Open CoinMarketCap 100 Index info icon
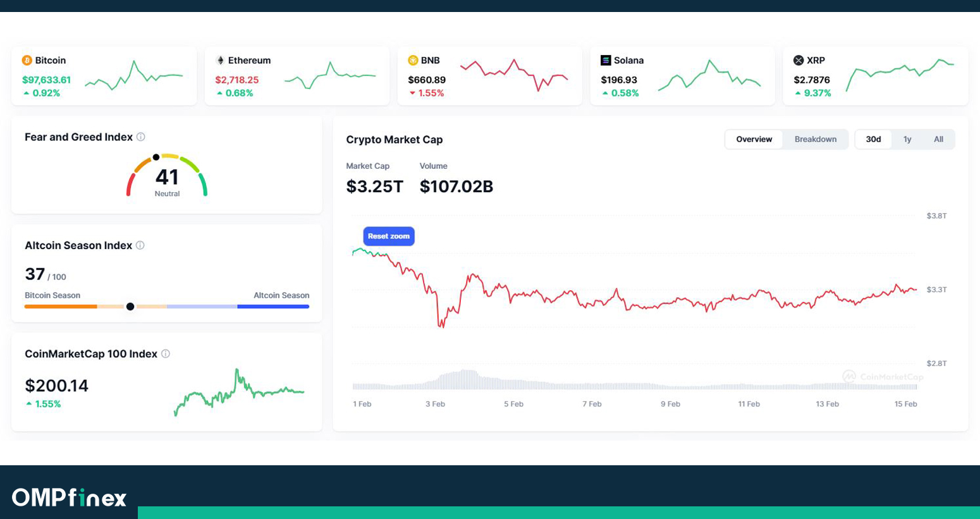Screen dimensions: 980x519 [x=166, y=354]
